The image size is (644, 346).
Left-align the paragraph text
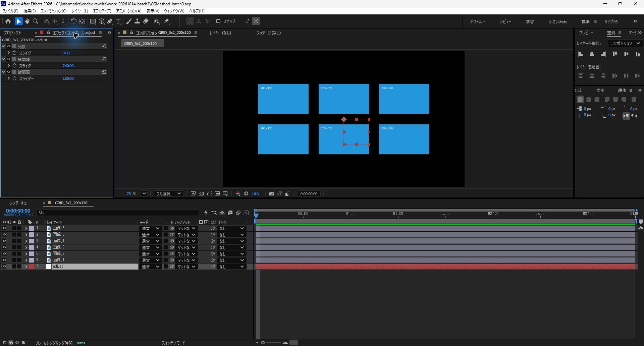click(580, 99)
